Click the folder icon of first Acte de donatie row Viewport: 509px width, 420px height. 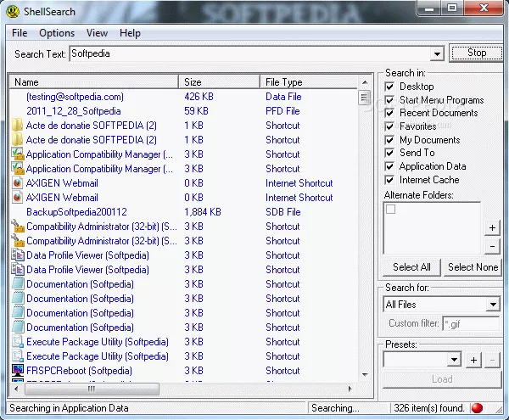coord(18,126)
